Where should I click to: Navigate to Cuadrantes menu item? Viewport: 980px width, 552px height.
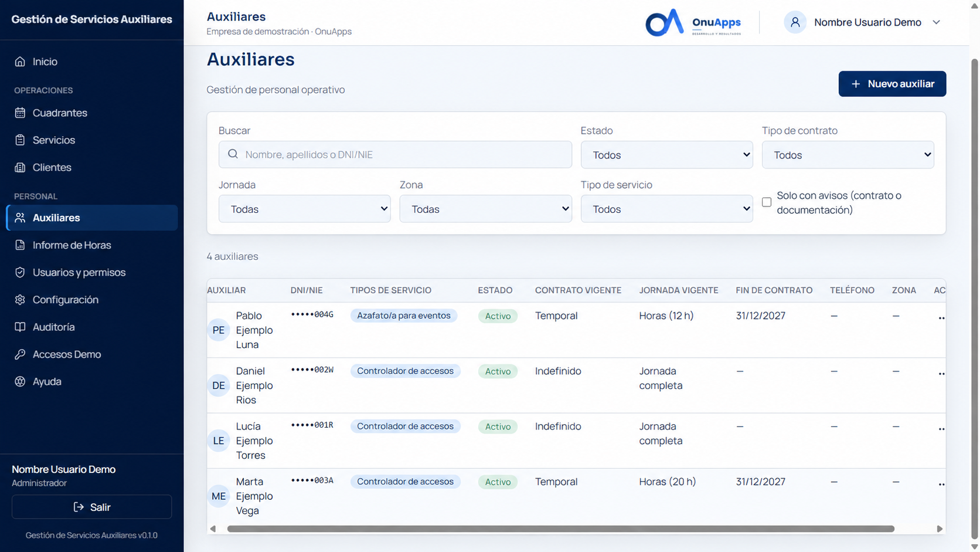point(92,113)
